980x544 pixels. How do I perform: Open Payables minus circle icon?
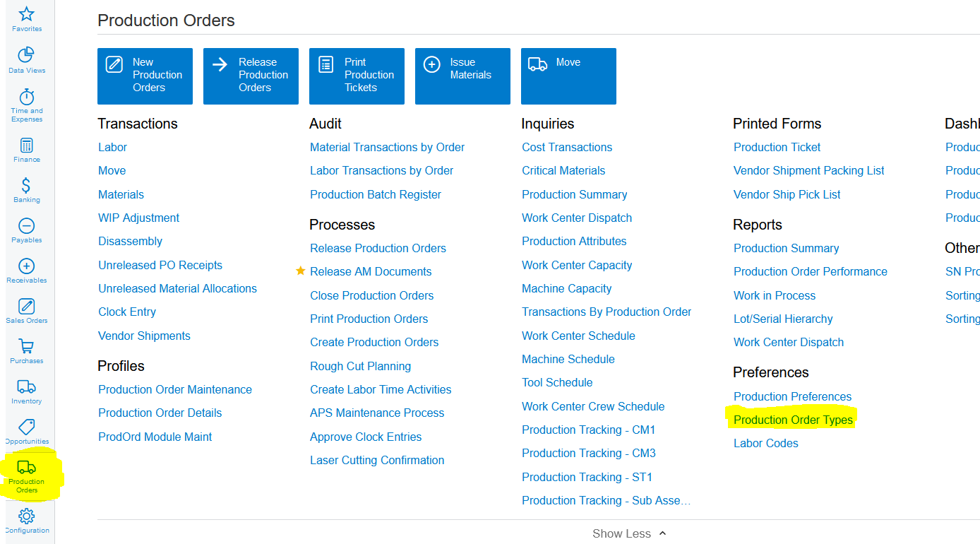pyautogui.click(x=26, y=226)
